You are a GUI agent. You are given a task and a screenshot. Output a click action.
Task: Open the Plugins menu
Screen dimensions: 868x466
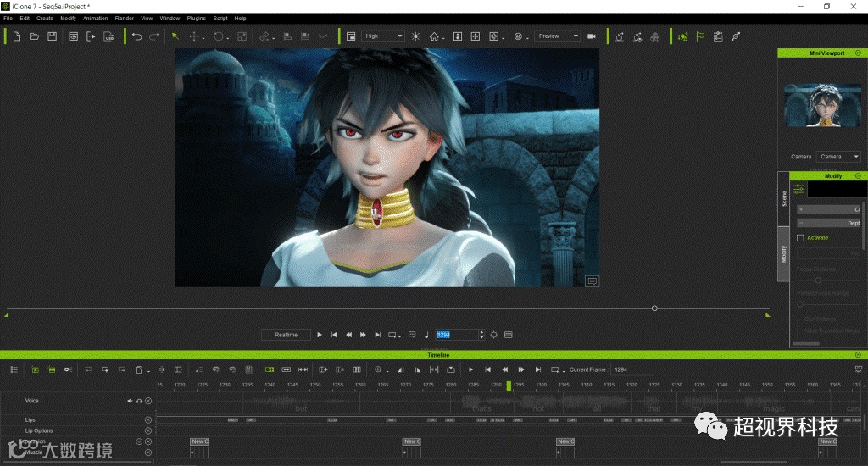coord(196,19)
